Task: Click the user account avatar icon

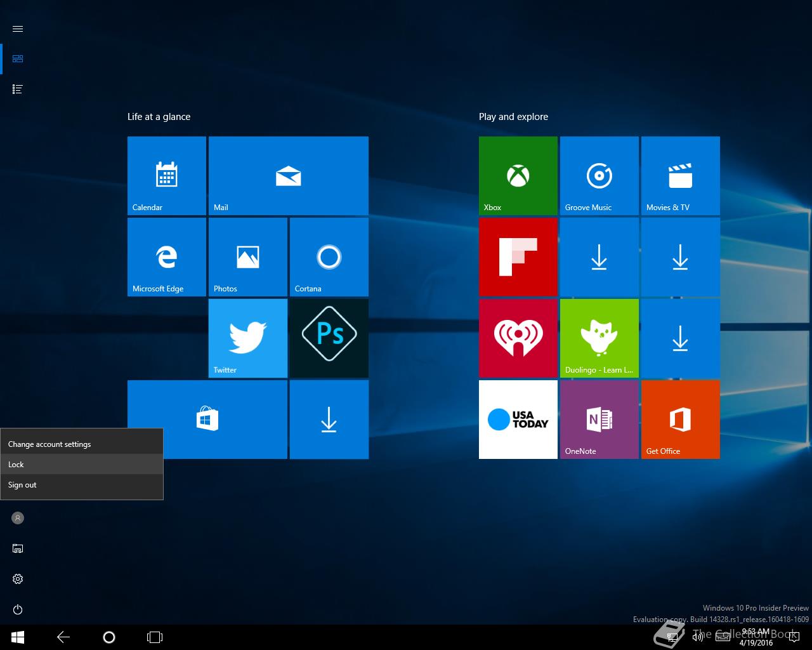Action: click(x=18, y=518)
